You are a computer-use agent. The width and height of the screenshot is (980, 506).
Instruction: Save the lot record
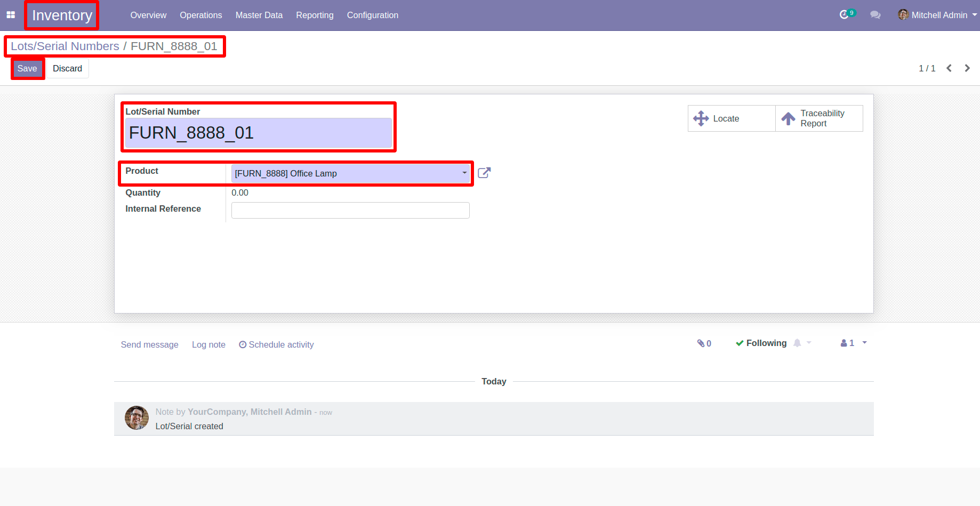(27, 68)
